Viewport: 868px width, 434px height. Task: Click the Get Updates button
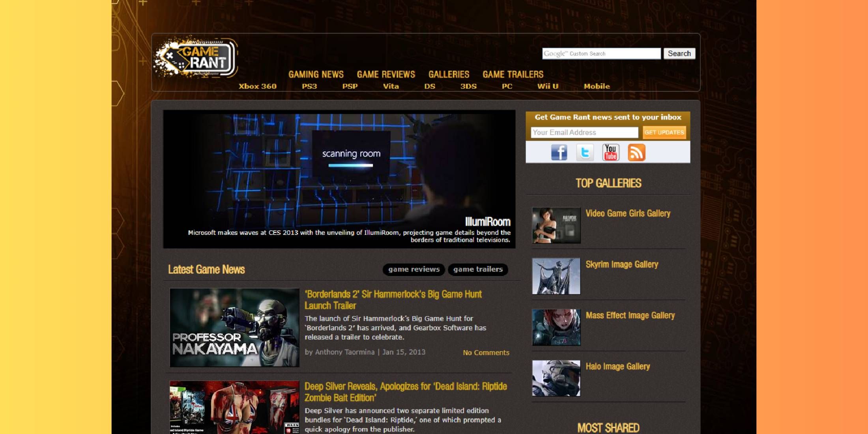[664, 133]
